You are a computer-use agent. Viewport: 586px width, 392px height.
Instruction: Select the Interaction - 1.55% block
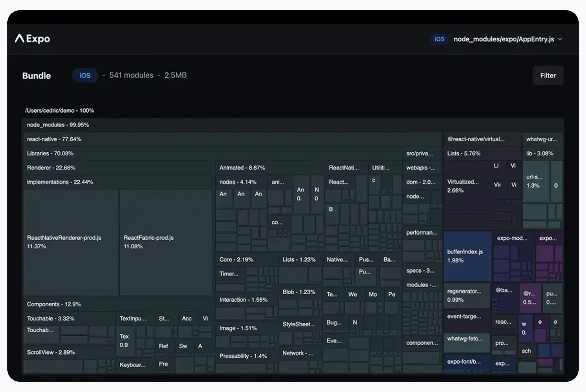click(247, 299)
